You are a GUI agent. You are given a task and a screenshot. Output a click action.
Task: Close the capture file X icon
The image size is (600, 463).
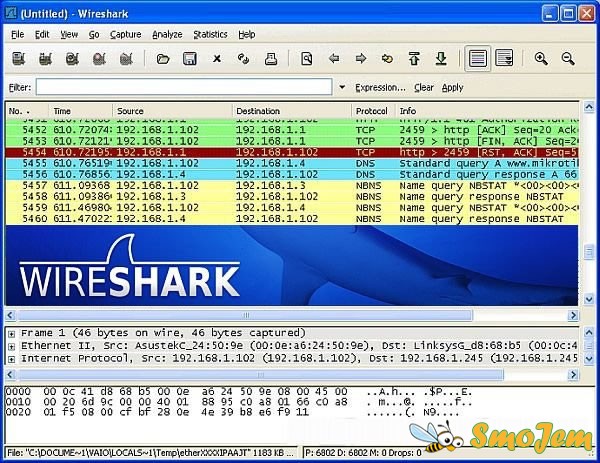coord(217,59)
